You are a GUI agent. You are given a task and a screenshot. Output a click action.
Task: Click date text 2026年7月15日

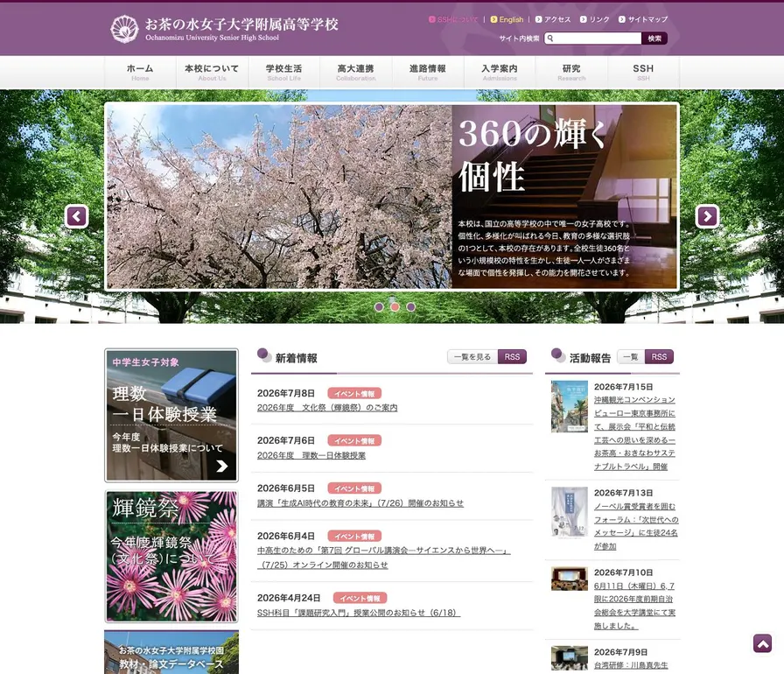point(624,387)
